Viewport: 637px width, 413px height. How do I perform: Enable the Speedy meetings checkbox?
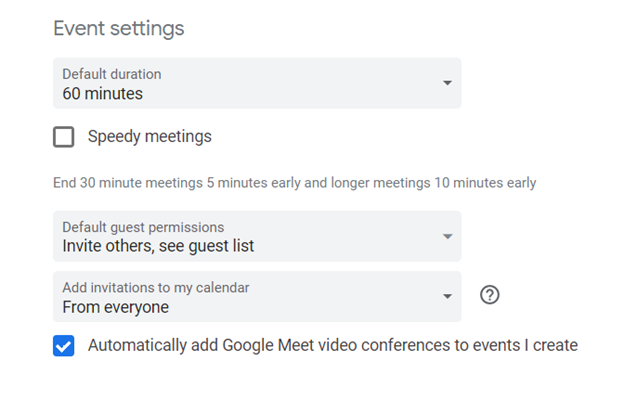pos(63,136)
